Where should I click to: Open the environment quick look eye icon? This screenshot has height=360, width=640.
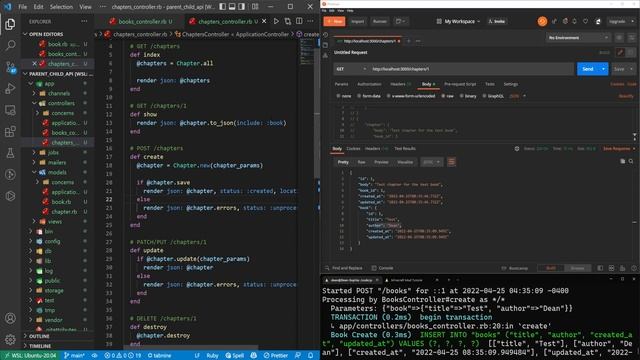point(619,38)
